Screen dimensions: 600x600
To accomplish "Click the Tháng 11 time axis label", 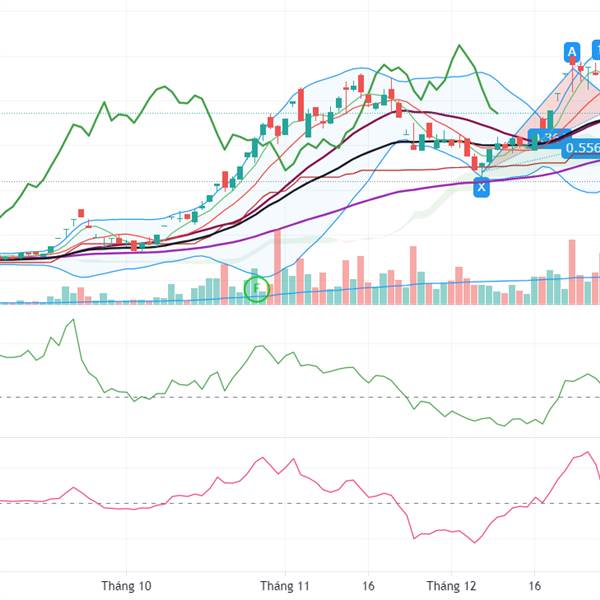I will pyautogui.click(x=285, y=586).
